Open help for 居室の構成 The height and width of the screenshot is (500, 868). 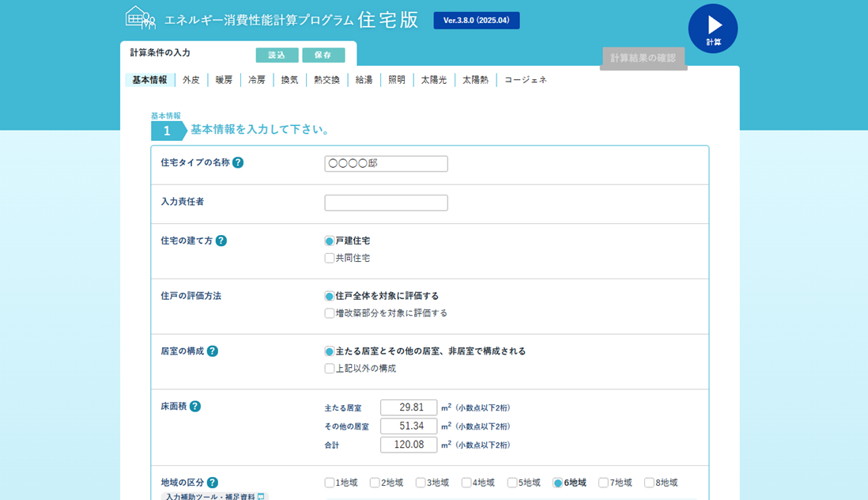(x=213, y=351)
